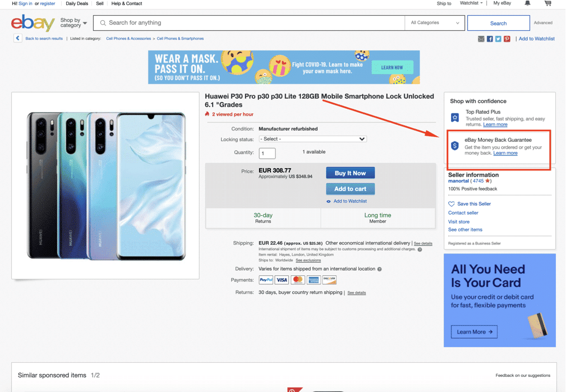
Task: Open the Shop by category dropdown
Action: [x=73, y=23]
